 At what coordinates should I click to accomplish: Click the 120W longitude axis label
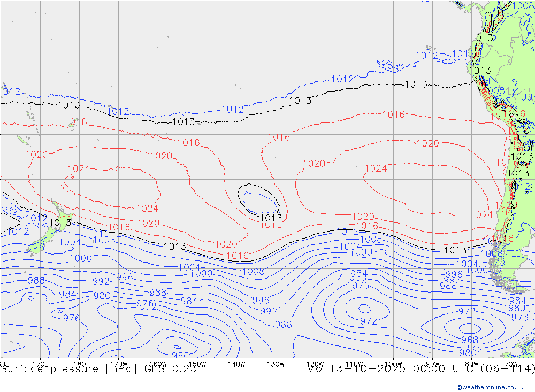click(315, 364)
